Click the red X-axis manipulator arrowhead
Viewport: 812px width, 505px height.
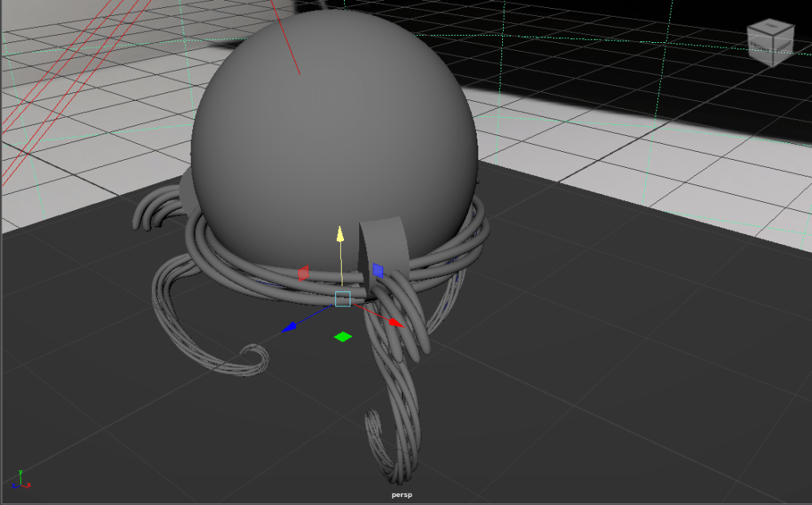tap(396, 323)
